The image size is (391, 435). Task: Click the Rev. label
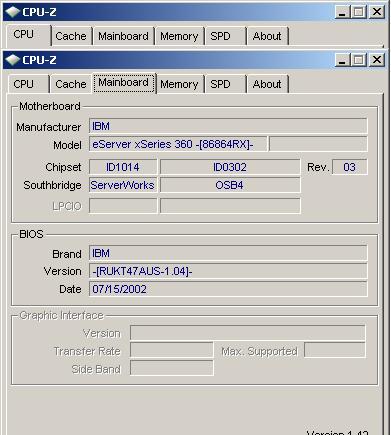pyautogui.click(x=318, y=167)
